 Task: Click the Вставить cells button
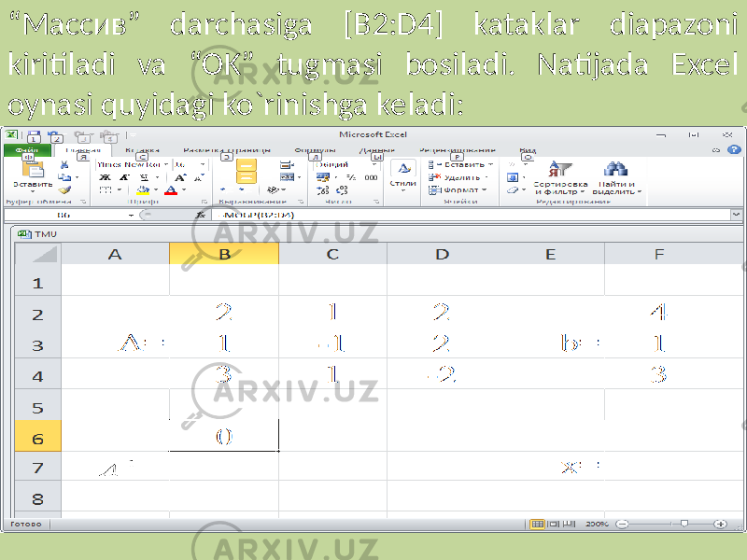459,165
